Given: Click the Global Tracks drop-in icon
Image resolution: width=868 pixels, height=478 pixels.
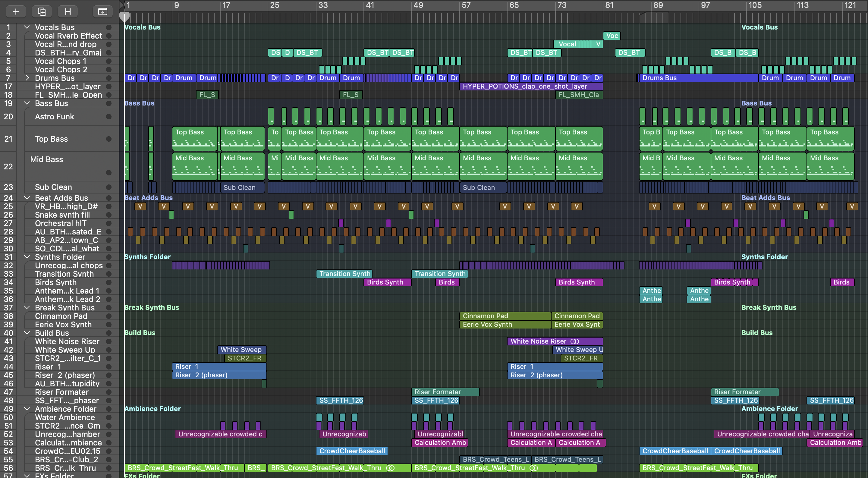Looking at the screenshot, I should (102, 11).
